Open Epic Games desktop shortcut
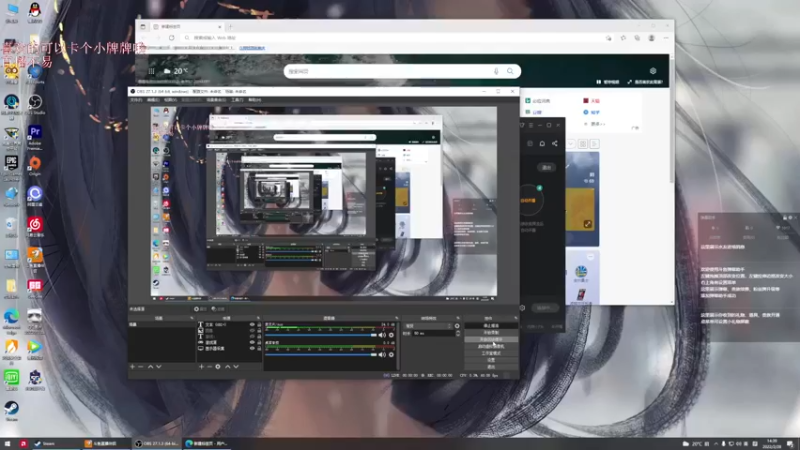The width and height of the screenshot is (800, 450). pos(11,167)
